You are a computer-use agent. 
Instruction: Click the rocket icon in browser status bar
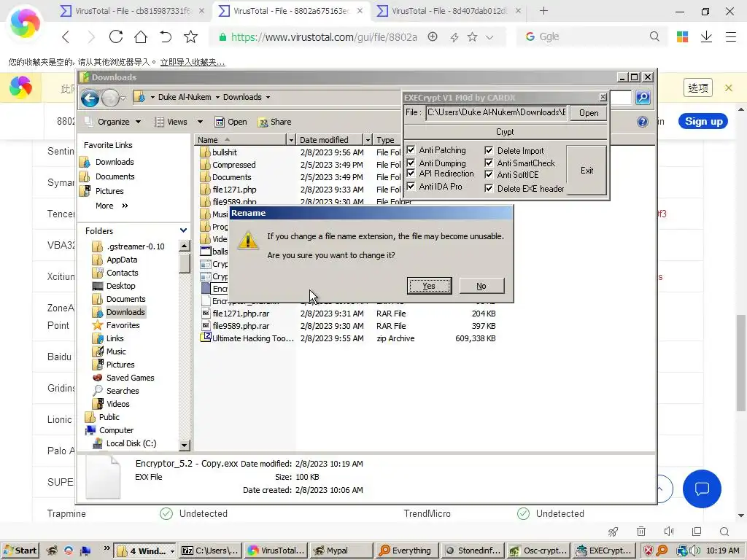pos(613,532)
